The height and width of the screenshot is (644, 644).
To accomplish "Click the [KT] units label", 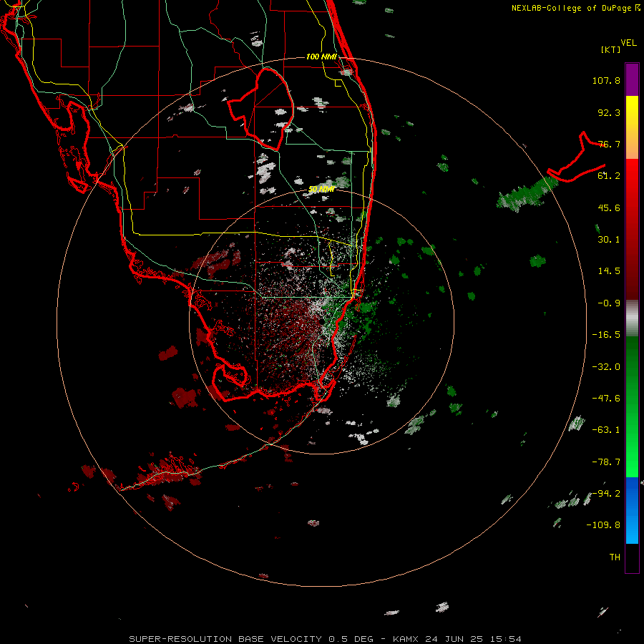I will 610,49.
